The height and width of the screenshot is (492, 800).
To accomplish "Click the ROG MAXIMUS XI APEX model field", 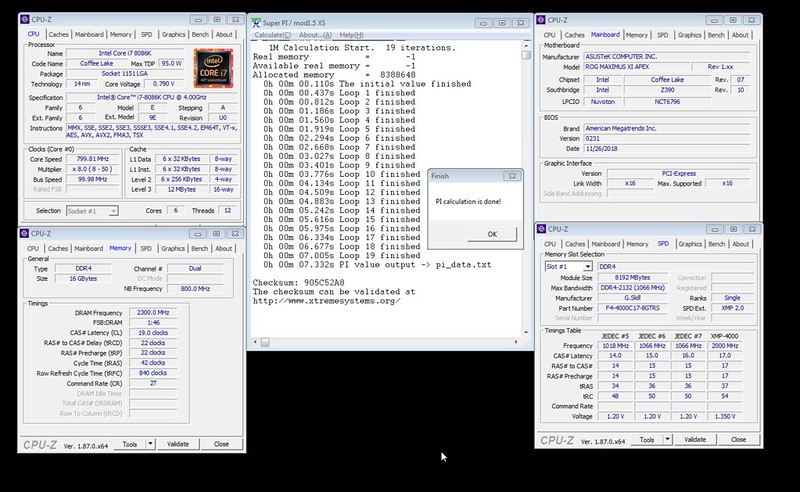I will tap(636, 67).
